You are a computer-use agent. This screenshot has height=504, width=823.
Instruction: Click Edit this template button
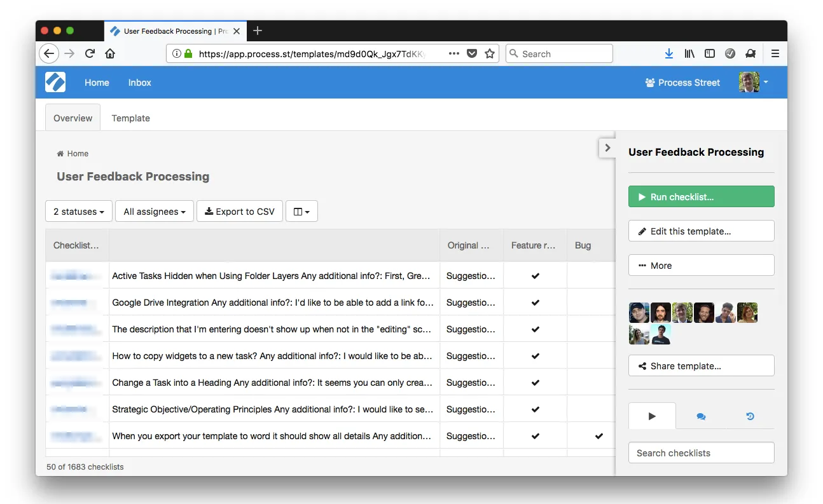tap(702, 231)
